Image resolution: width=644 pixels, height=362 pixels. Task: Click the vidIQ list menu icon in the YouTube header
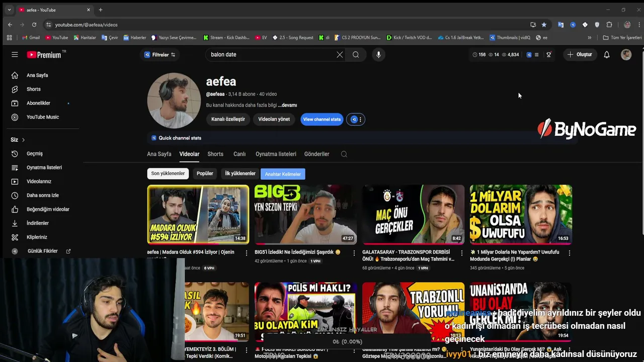pyautogui.click(x=536, y=54)
